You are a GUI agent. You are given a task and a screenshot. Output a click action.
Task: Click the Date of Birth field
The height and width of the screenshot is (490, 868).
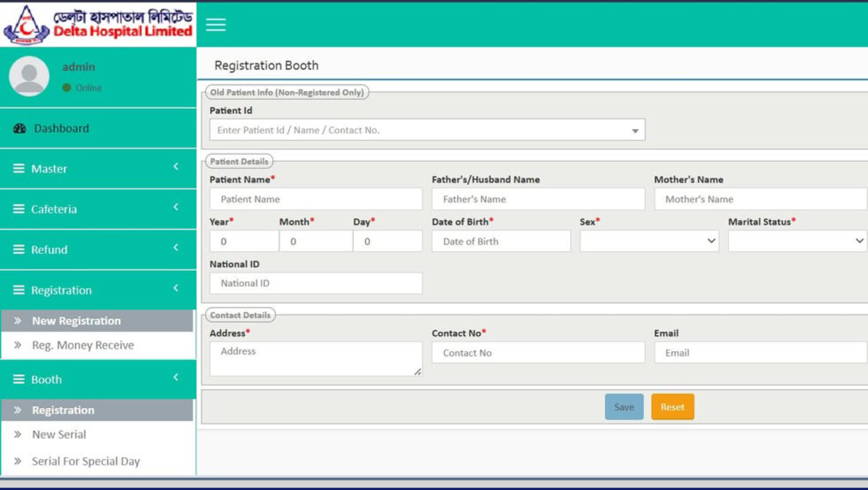click(x=501, y=241)
